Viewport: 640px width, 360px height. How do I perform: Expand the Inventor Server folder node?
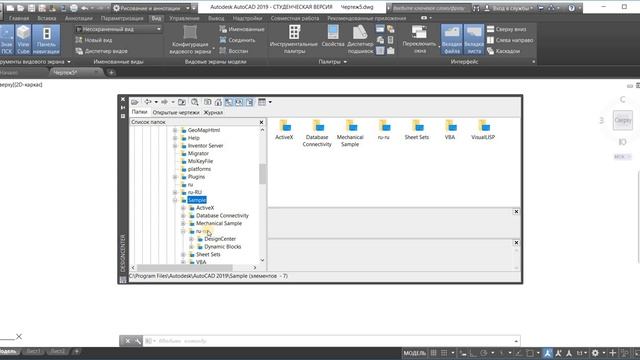175,146
